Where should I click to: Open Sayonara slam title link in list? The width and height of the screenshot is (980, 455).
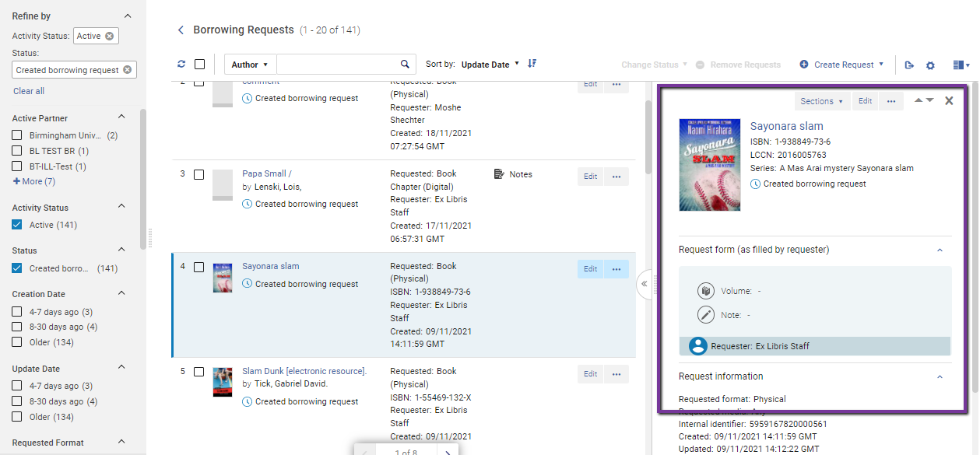(x=271, y=266)
